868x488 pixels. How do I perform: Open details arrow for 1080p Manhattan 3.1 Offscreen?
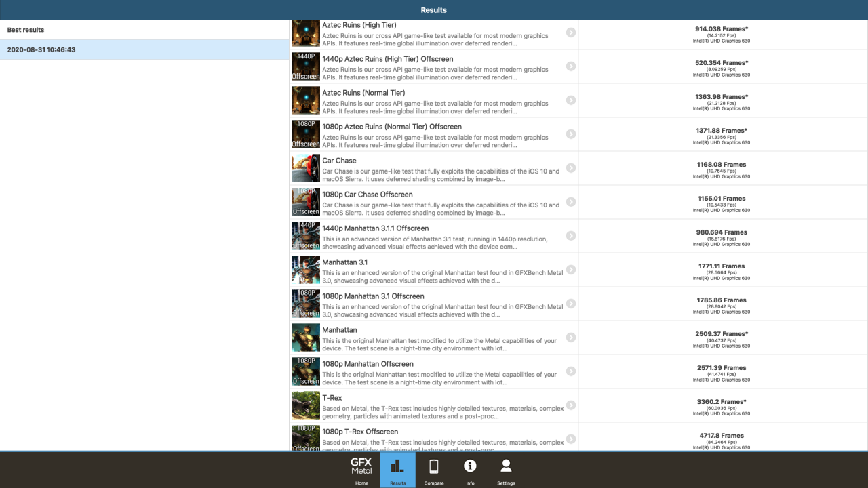click(x=571, y=304)
